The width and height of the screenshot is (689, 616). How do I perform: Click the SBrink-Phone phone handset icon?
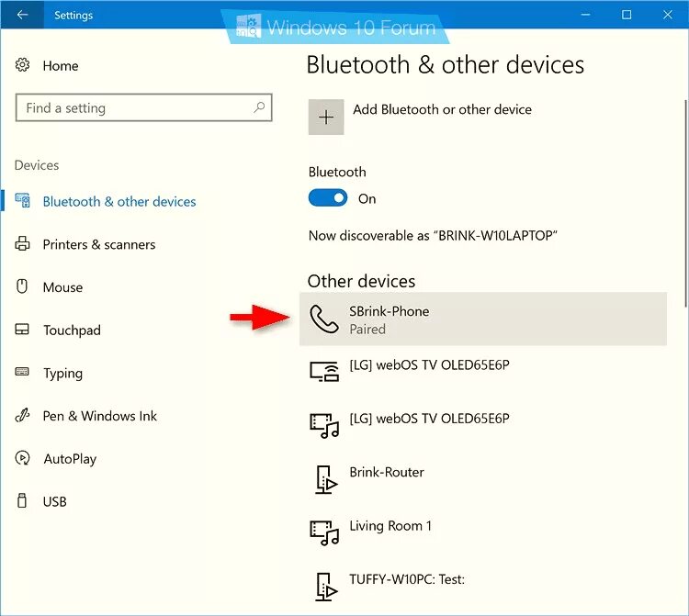pyautogui.click(x=324, y=319)
